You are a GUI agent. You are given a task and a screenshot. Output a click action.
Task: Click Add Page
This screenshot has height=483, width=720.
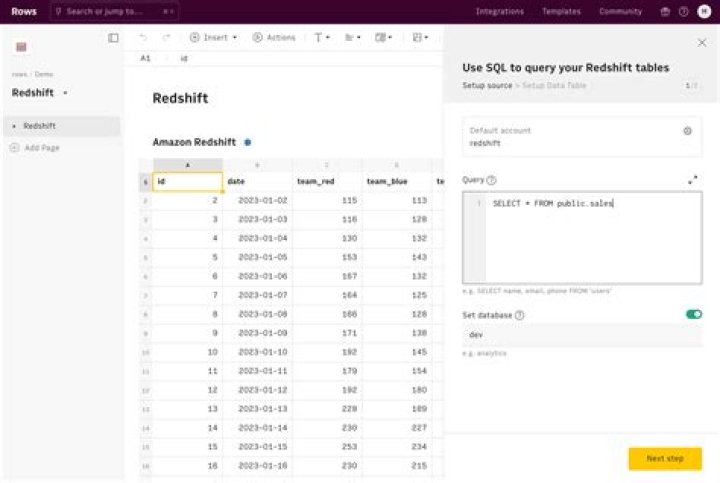[35, 148]
